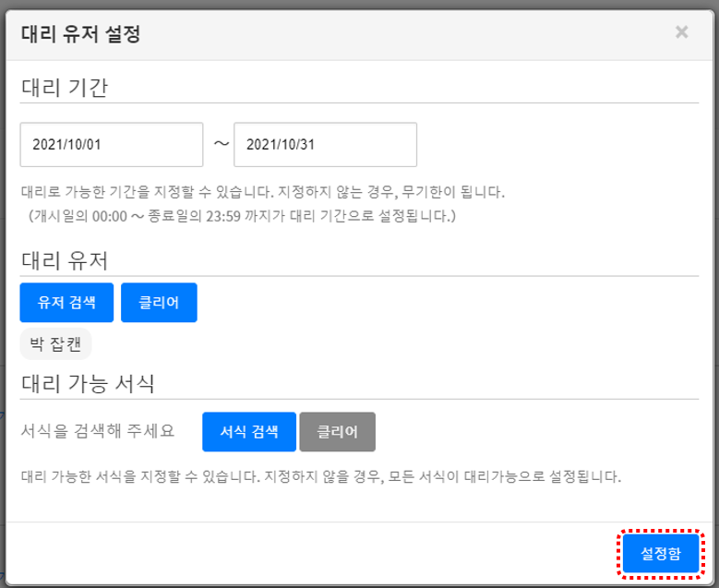This screenshot has height=588, width=719.
Task: Save settings with the 설정함 button
Action: coord(660,554)
